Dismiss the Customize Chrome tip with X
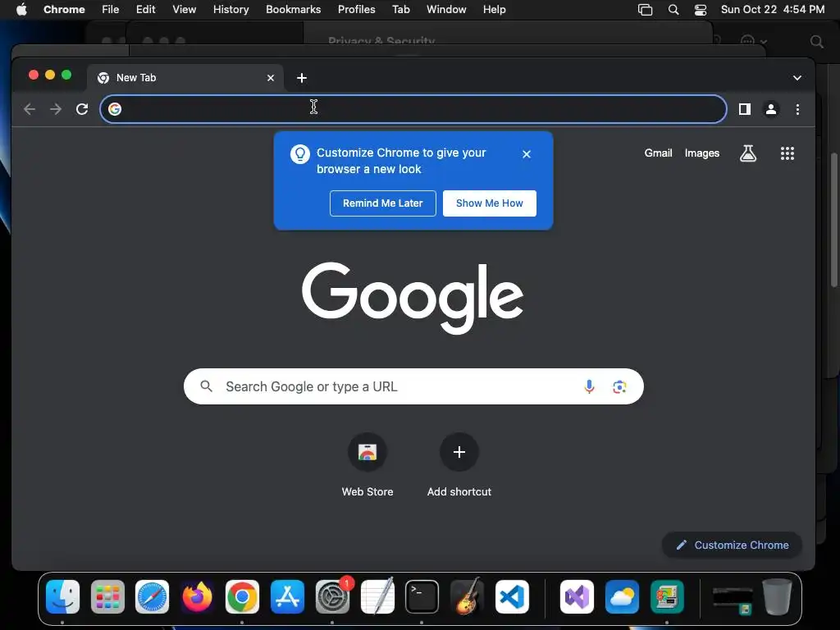The height and width of the screenshot is (630, 840). 527,154
